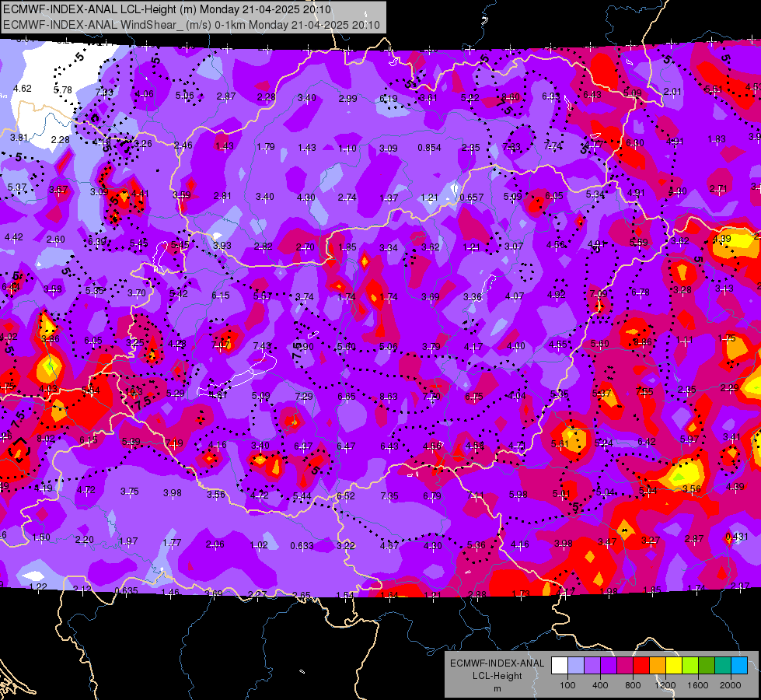
Task: Click the wind shear value 0.633
Action: coord(302,545)
